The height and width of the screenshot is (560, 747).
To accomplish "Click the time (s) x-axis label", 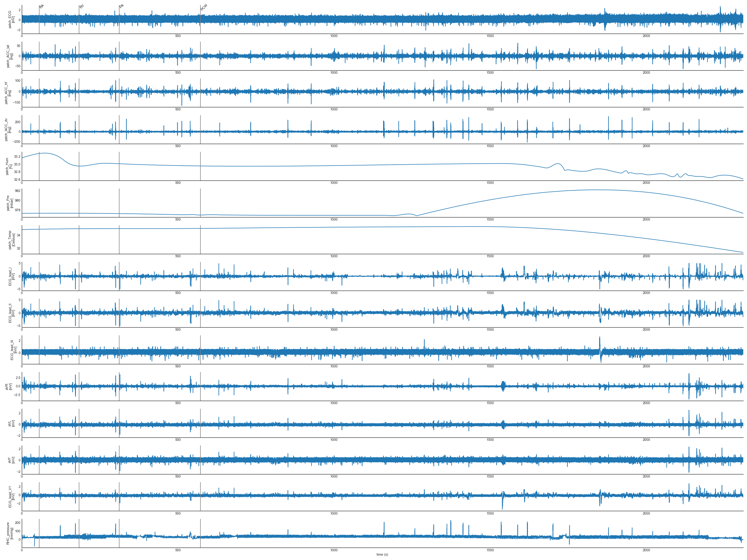I will pos(382,554).
